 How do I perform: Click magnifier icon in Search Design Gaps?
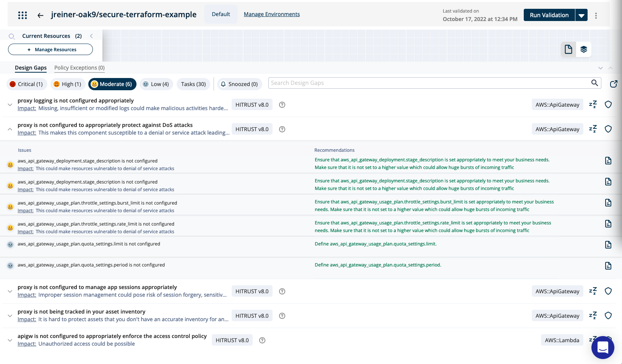pos(594,83)
